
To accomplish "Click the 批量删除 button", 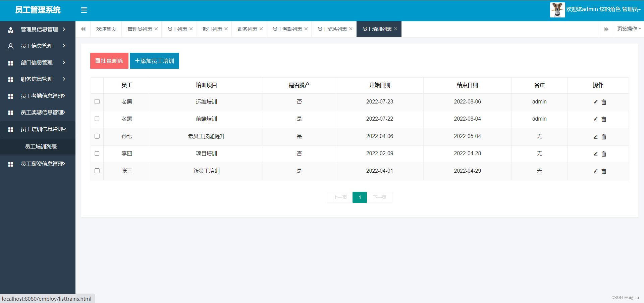I will point(109,61).
